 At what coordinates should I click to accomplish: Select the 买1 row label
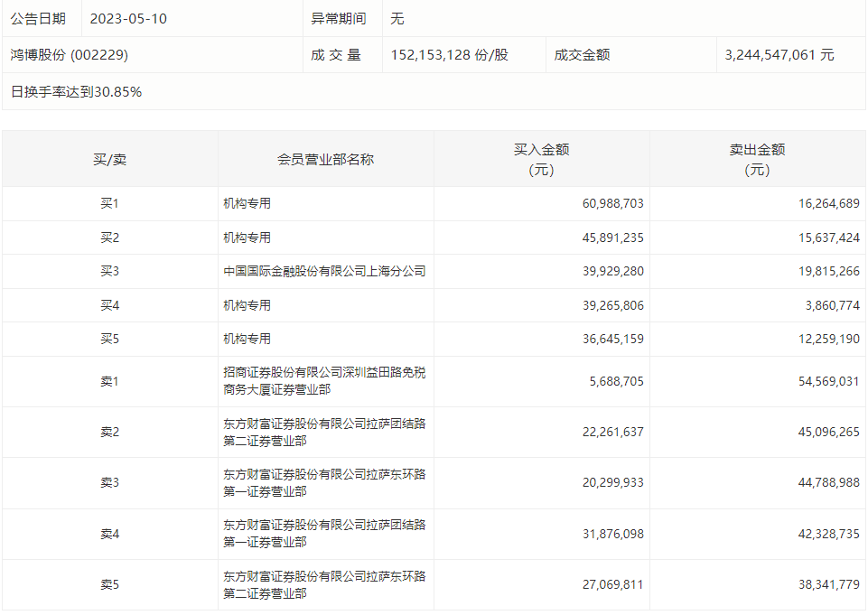[109, 204]
